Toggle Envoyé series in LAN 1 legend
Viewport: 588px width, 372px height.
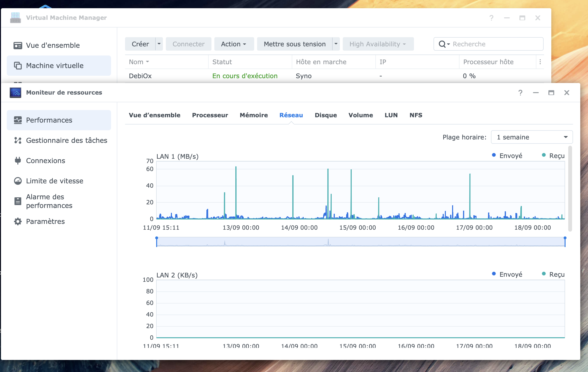[507, 156]
